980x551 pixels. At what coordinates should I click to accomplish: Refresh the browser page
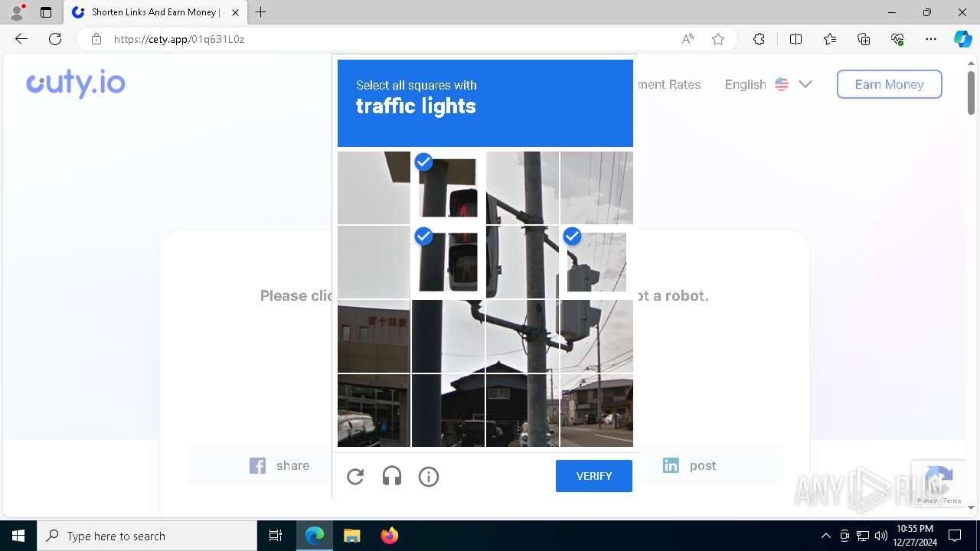coord(55,39)
